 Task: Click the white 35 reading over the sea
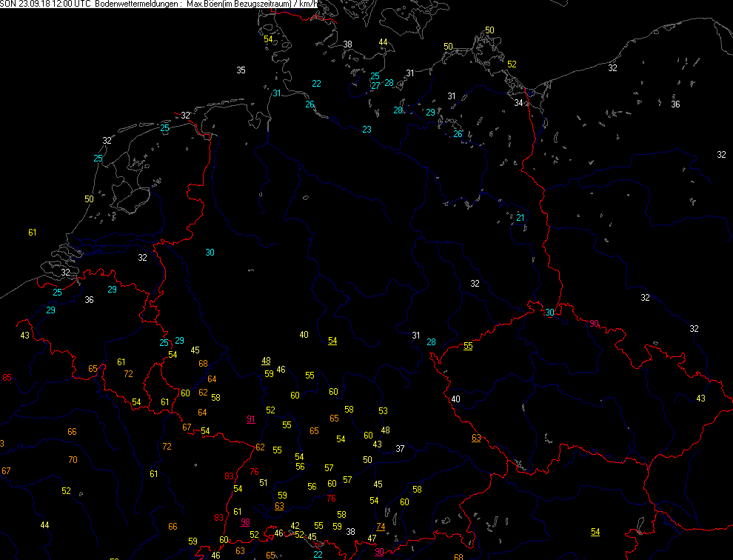pos(241,70)
